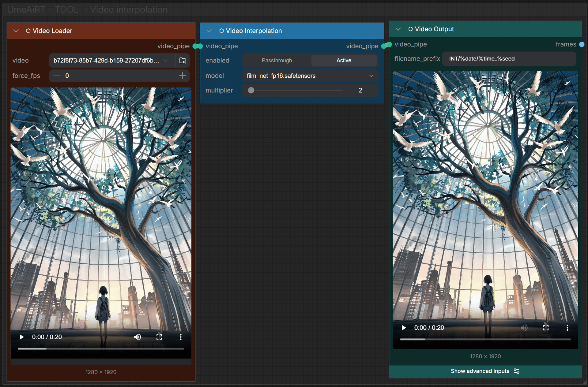The image size is (588, 387).
Task: Click the Video Loader video_pipe output port
Action: [x=195, y=46]
